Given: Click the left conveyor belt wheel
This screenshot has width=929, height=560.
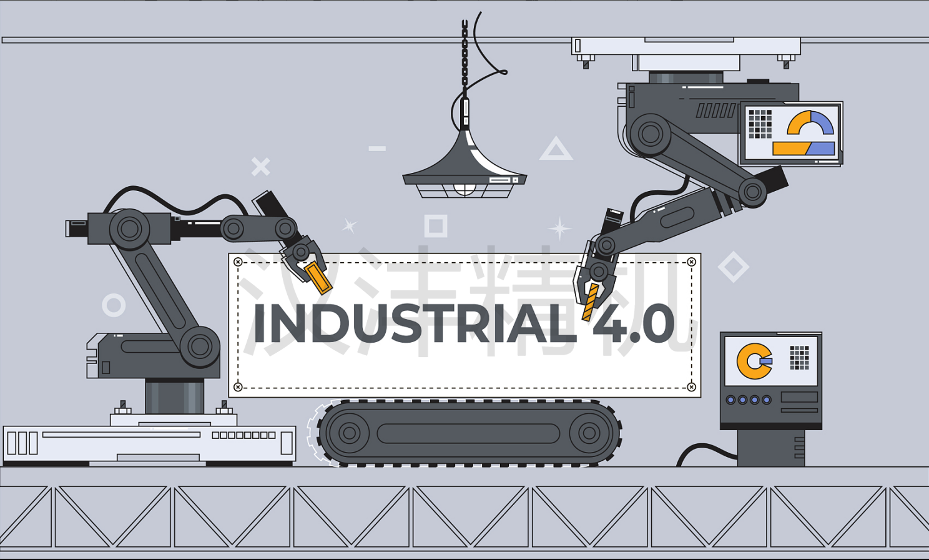Looking at the screenshot, I should tap(348, 433).
